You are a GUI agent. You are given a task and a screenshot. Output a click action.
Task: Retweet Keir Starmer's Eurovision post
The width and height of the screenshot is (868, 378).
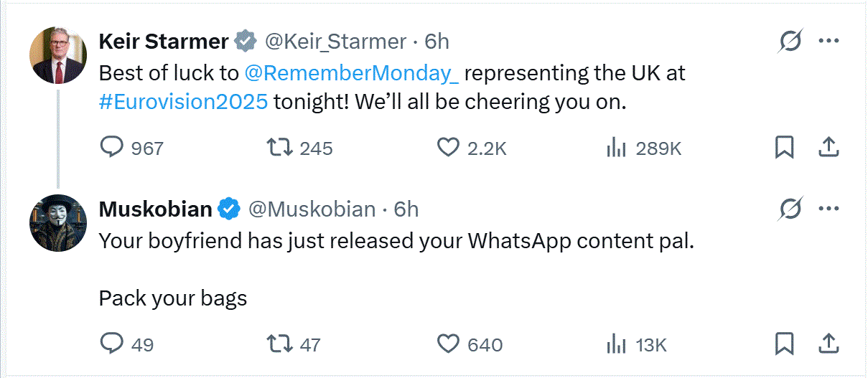(x=278, y=148)
